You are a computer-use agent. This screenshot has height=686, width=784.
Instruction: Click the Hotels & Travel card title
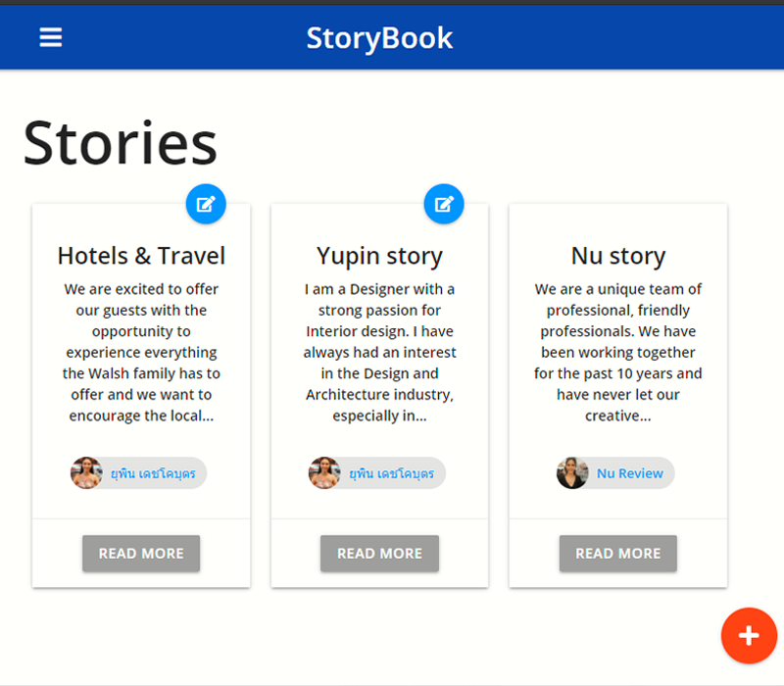point(141,256)
